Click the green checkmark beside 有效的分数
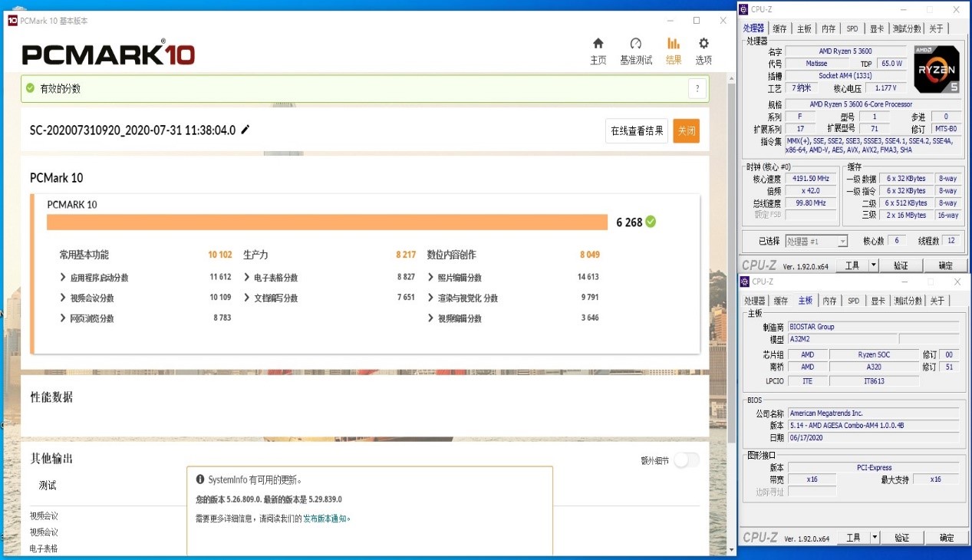The image size is (972, 560). pos(30,88)
